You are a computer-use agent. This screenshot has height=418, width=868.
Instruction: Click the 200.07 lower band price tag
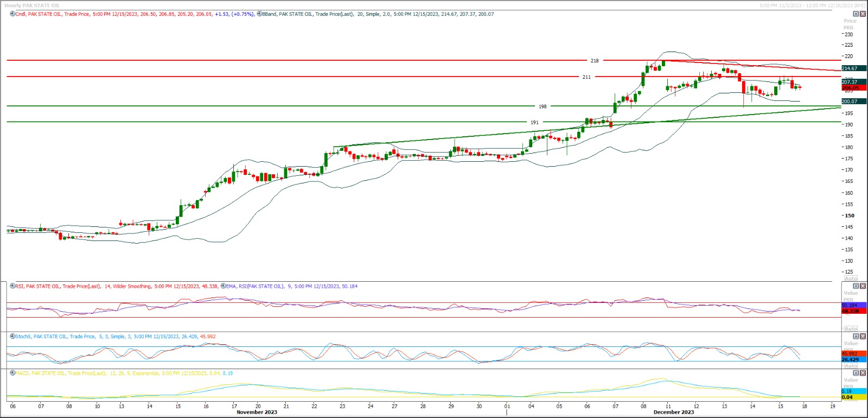coord(854,102)
